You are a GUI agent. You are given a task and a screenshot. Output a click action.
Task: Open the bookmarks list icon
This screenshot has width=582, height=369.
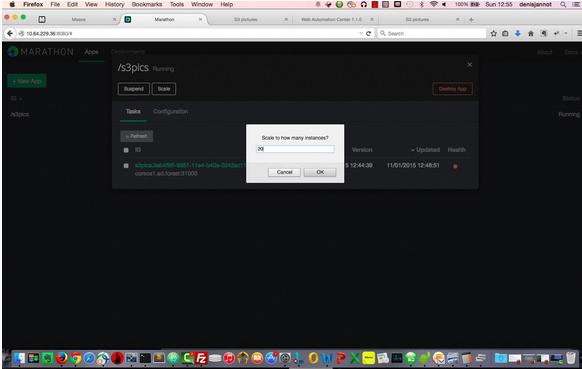pyautogui.click(x=505, y=33)
